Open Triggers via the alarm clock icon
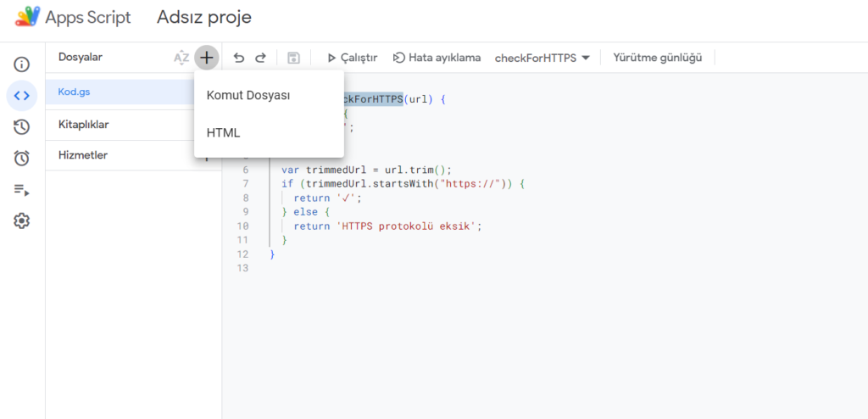This screenshot has height=419, width=868. (22, 158)
